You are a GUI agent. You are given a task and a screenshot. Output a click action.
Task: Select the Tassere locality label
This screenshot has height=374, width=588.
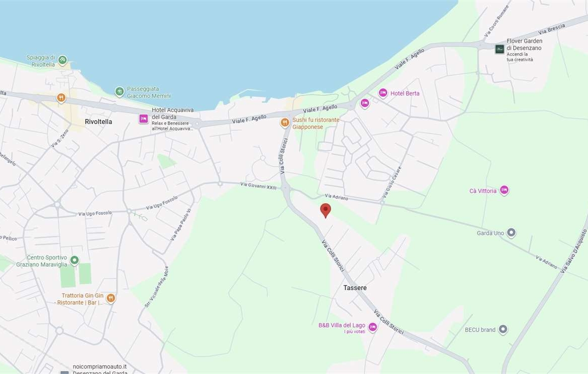pyautogui.click(x=355, y=288)
